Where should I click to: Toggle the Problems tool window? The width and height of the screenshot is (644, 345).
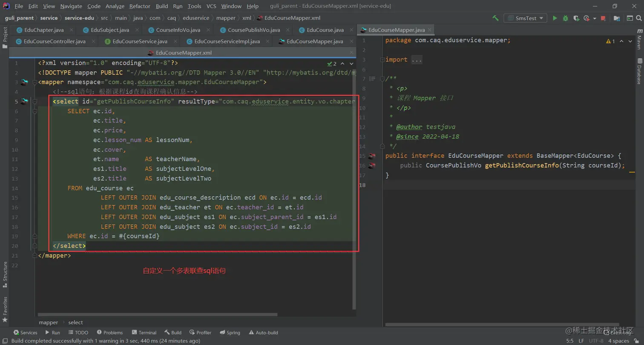tap(109, 332)
